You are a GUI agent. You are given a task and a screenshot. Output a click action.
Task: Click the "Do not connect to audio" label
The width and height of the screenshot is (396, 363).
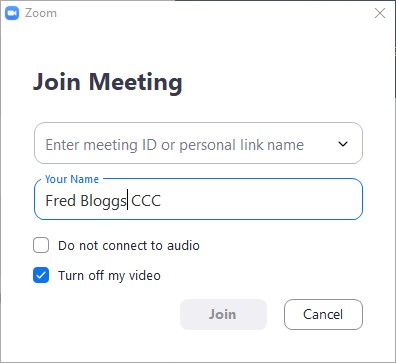[x=129, y=246]
